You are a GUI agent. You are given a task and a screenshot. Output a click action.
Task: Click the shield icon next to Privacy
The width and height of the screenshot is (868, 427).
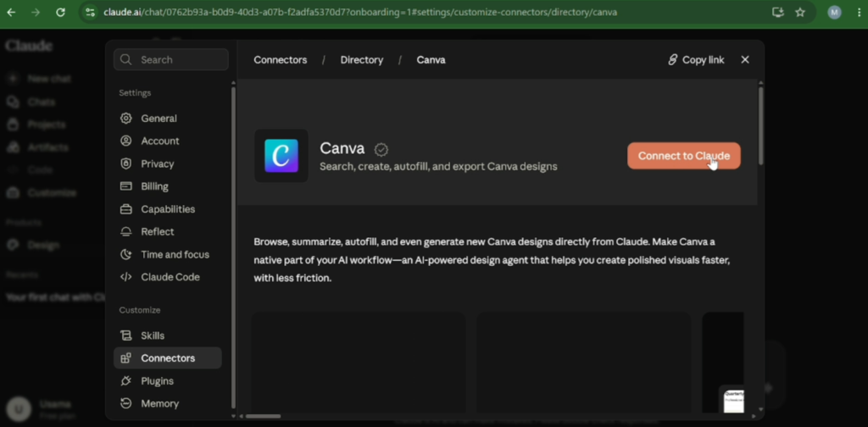tap(126, 164)
